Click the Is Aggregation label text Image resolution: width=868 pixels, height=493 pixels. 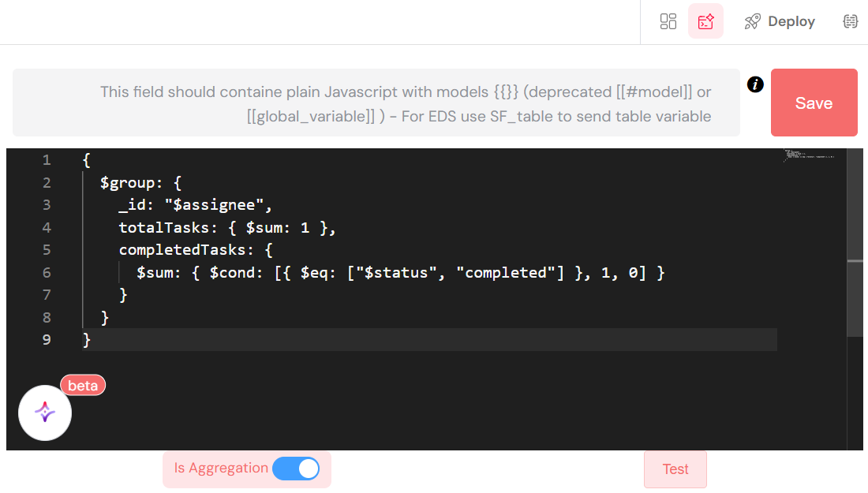[221, 469]
